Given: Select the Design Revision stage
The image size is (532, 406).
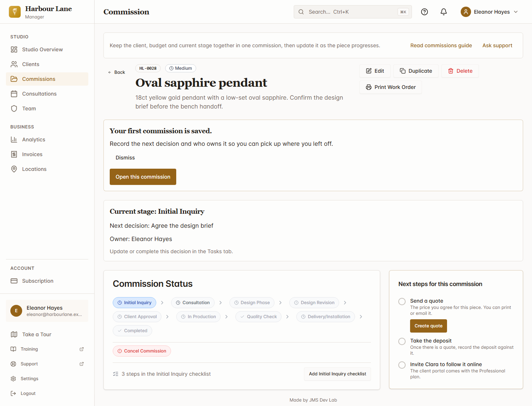Looking at the screenshot, I should point(314,303).
